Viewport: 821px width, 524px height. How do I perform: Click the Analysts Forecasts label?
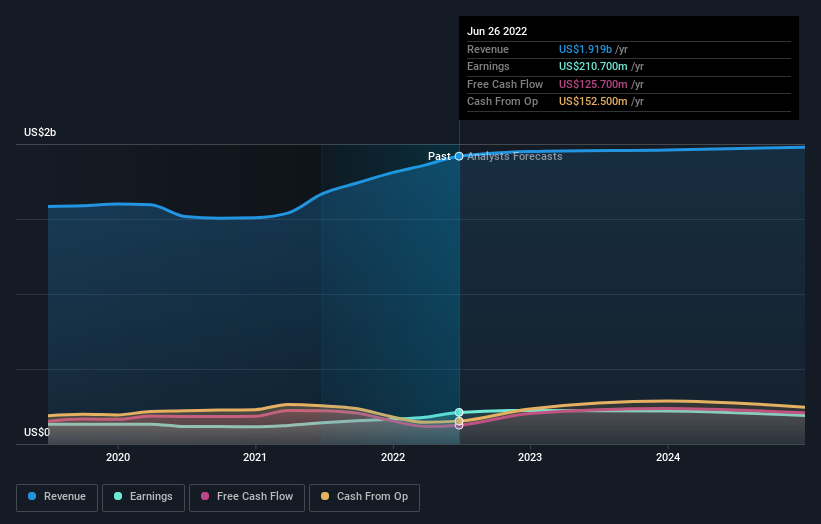(x=515, y=156)
